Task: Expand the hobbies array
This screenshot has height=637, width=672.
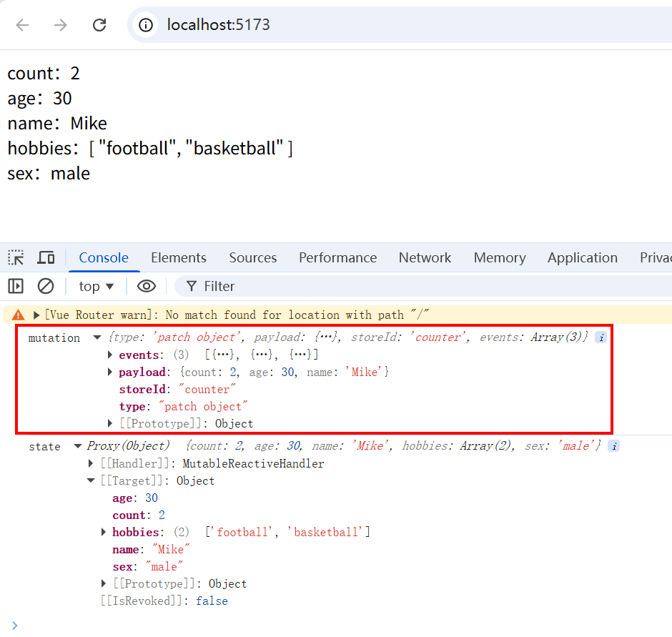Action: pyautogui.click(x=103, y=532)
